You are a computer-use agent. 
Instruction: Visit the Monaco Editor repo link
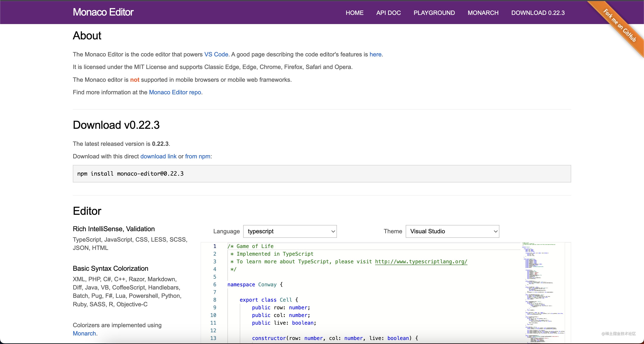175,92
